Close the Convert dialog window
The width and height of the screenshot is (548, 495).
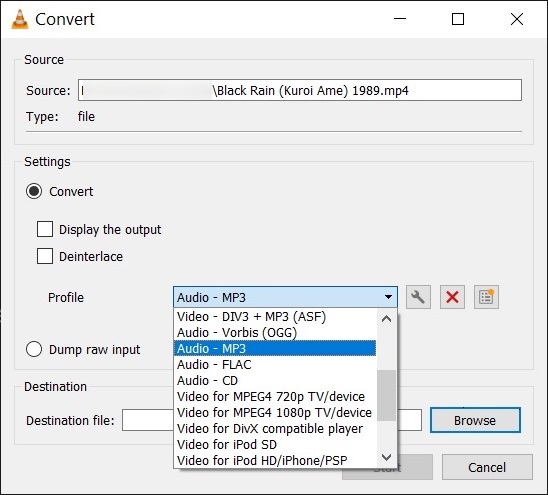(517, 19)
